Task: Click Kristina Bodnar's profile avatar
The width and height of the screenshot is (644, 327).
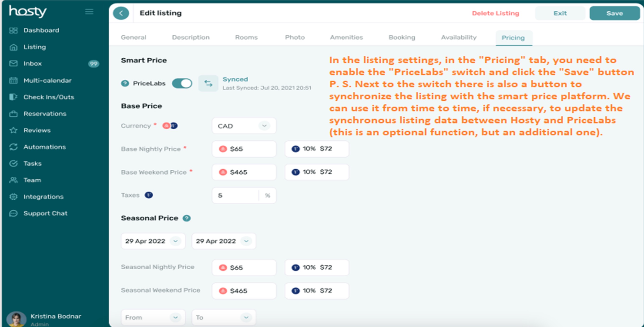Action: tap(17, 319)
